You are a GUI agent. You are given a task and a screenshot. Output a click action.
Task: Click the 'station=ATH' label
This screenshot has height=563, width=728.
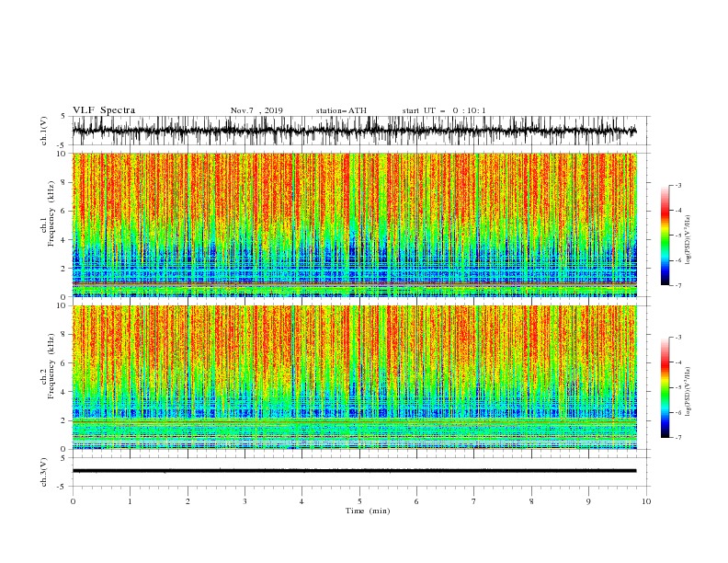tap(341, 110)
